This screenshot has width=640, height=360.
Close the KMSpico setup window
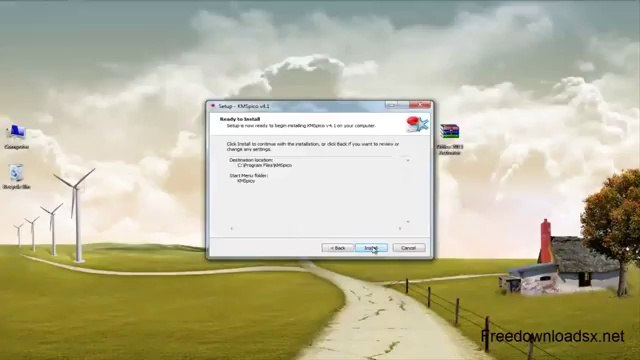coord(420,105)
